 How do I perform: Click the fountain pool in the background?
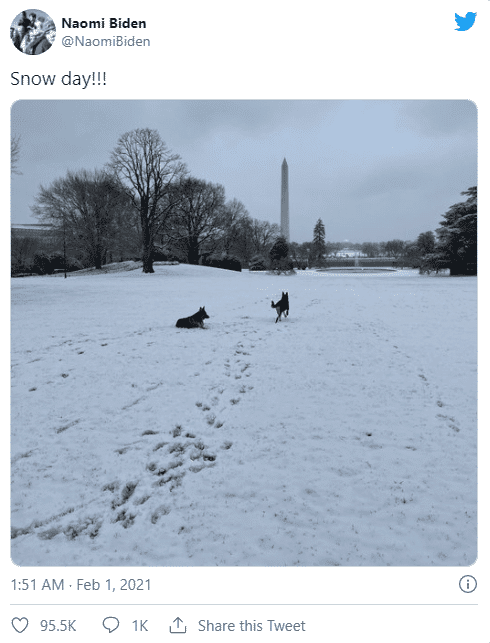coord(356,270)
